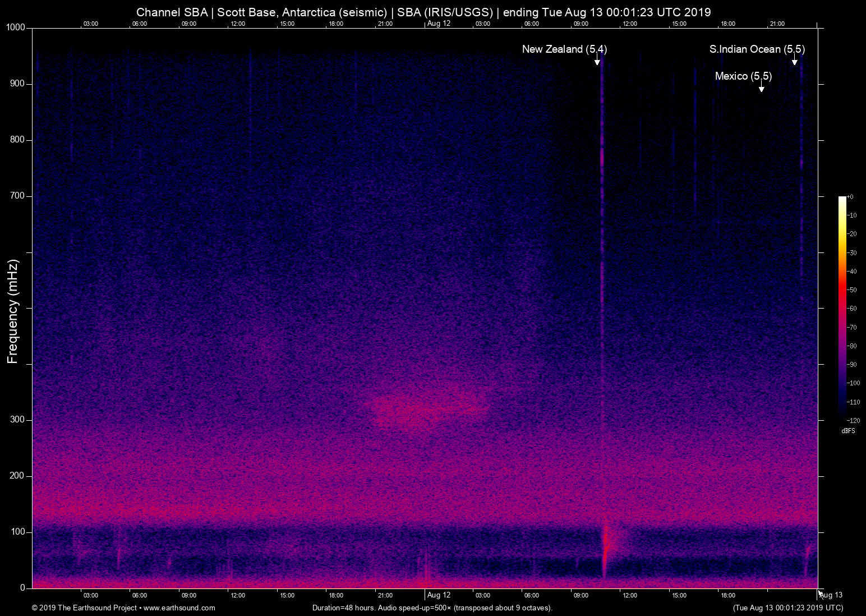
Task: Click the arrow under S.Indian Ocean label
Action: click(x=794, y=61)
